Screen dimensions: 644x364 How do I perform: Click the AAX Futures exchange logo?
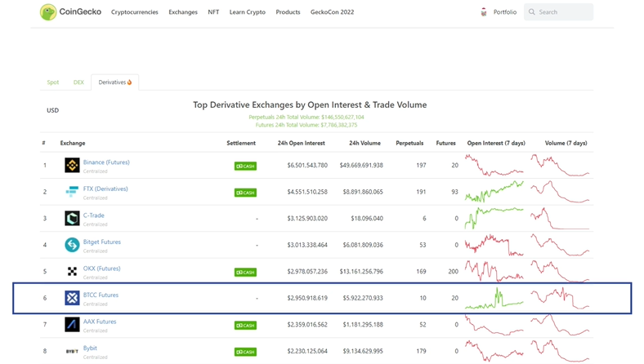coord(72,324)
